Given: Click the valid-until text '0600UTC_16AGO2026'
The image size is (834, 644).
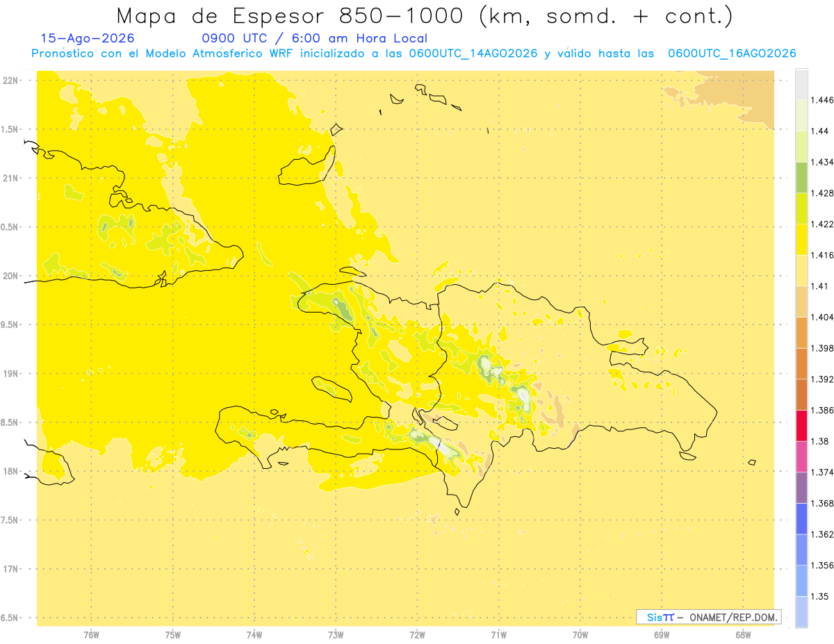Looking at the screenshot, I should [x=732, y=53].
